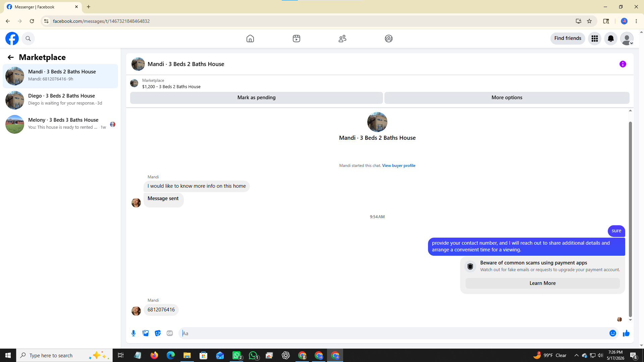This screenshot has height=362, width=644.
Task: Open View buyer profile link
Action: [399, 166]
